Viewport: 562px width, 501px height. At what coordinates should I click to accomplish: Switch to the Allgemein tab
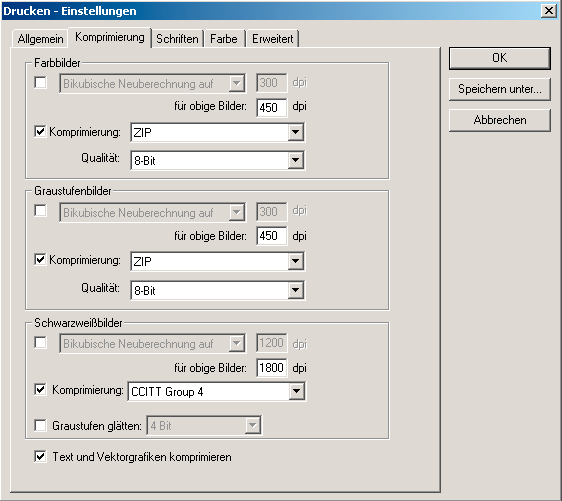(40, 39)
